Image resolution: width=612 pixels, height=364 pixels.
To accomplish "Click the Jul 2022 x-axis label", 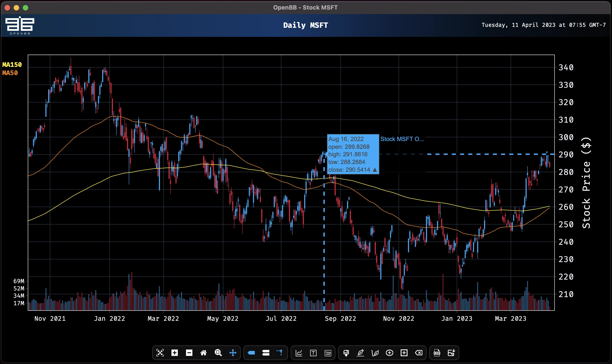I will 281,319.
